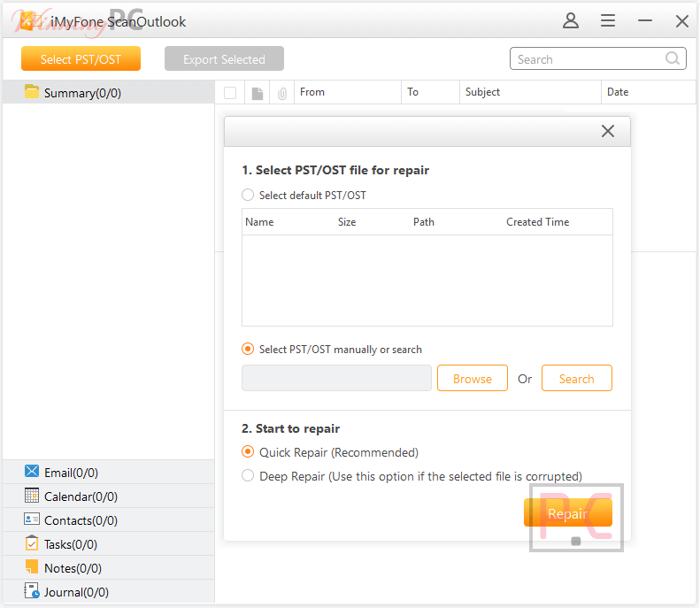
Task: Click the Journal book icon
Action: tap(32, 590)
